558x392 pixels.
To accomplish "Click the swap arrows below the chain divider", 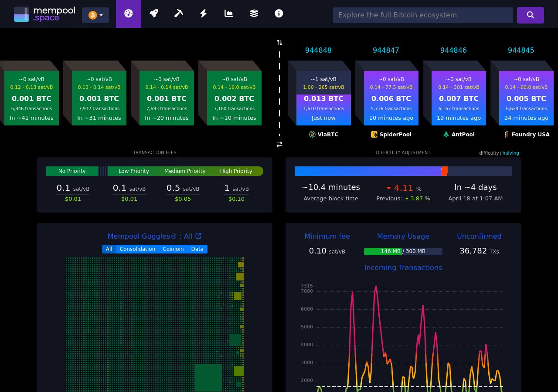I will tap(279, 144).
